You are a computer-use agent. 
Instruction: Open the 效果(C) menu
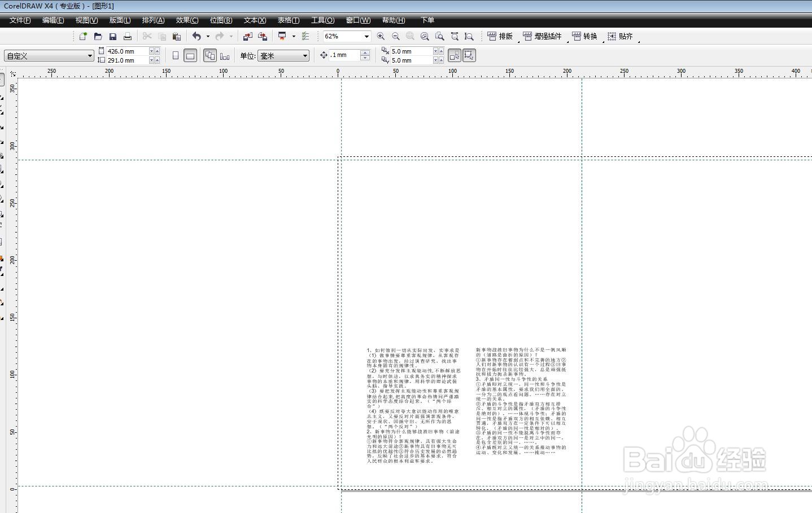pyautogui.click(x=187, y=20)
